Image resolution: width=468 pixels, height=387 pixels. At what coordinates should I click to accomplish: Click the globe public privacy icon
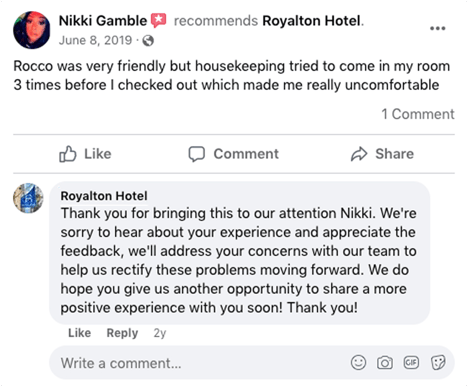pyautogui.click(x=148, y=41)
